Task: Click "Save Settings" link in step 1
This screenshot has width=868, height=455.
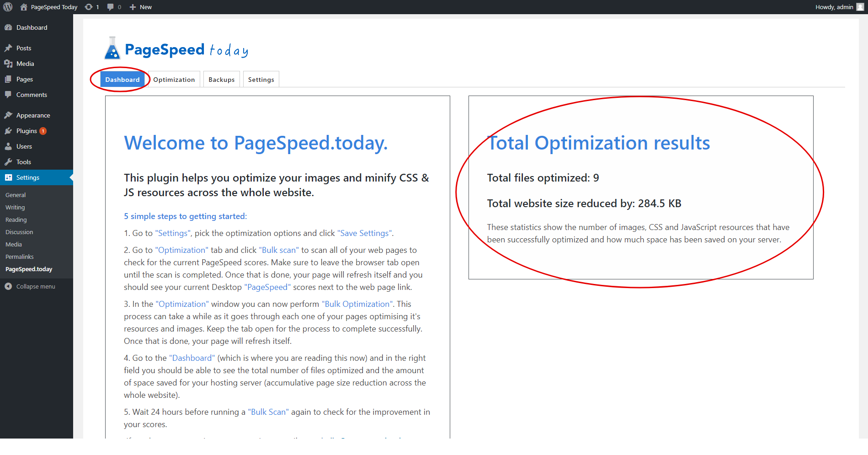Action: point(364,233)
